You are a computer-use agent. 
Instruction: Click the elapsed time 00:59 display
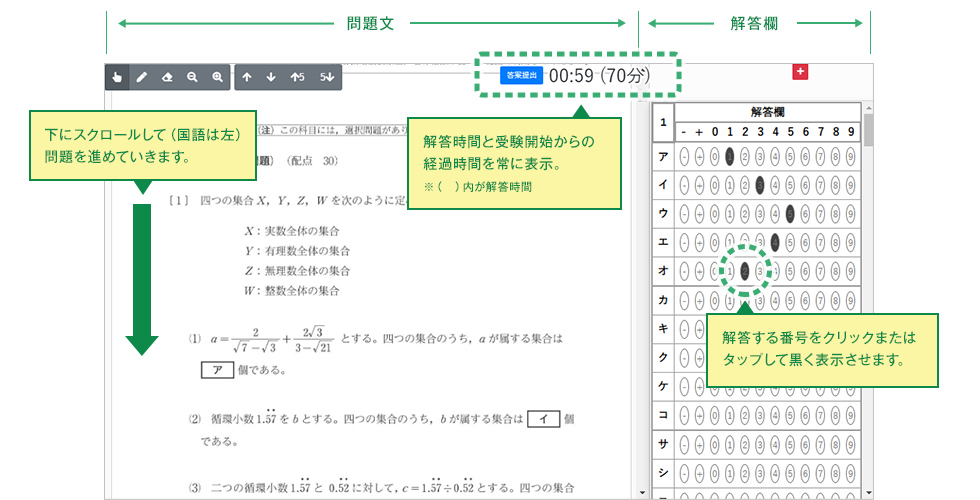(x=571, y=76)
